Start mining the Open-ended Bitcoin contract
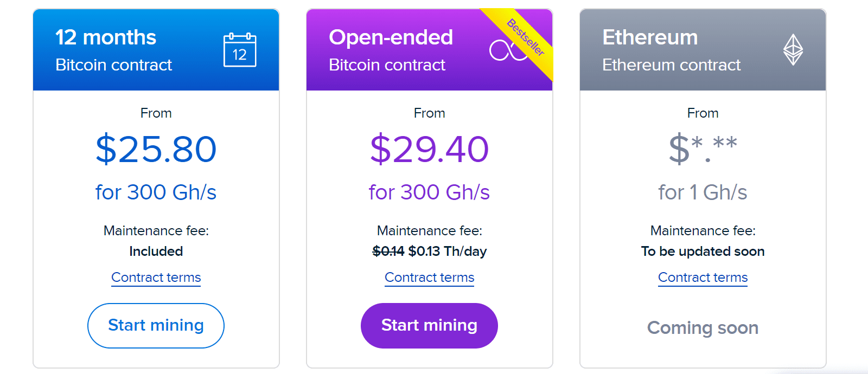868x374 pixels. pos(429,325)
